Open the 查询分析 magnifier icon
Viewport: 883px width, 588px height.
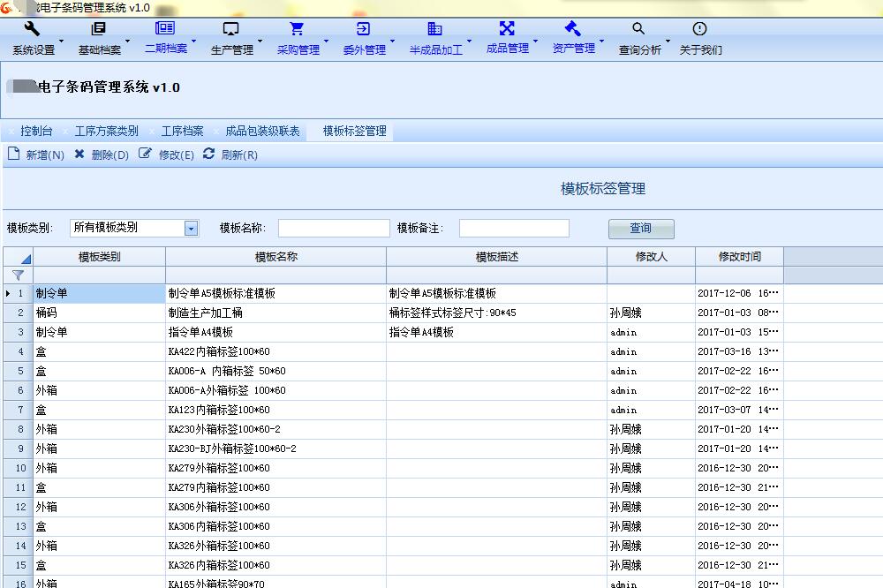pyautogui.click(x=638, y=28)
